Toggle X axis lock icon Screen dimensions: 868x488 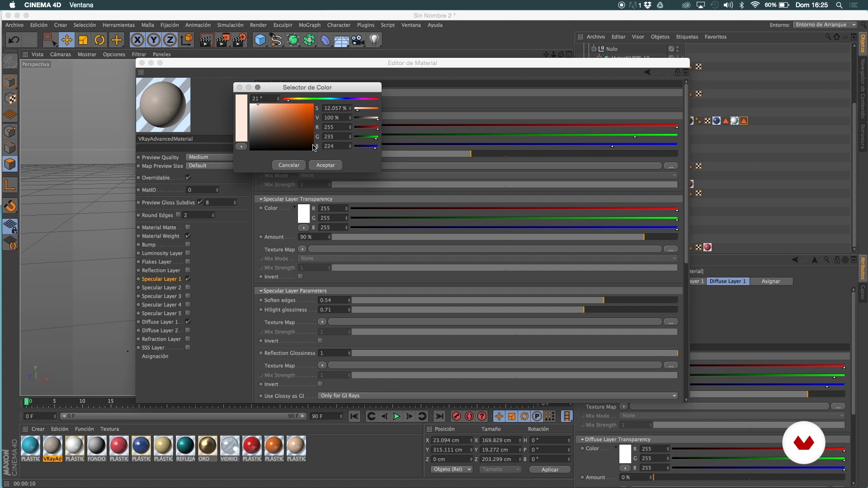click(x=137, y=40)
